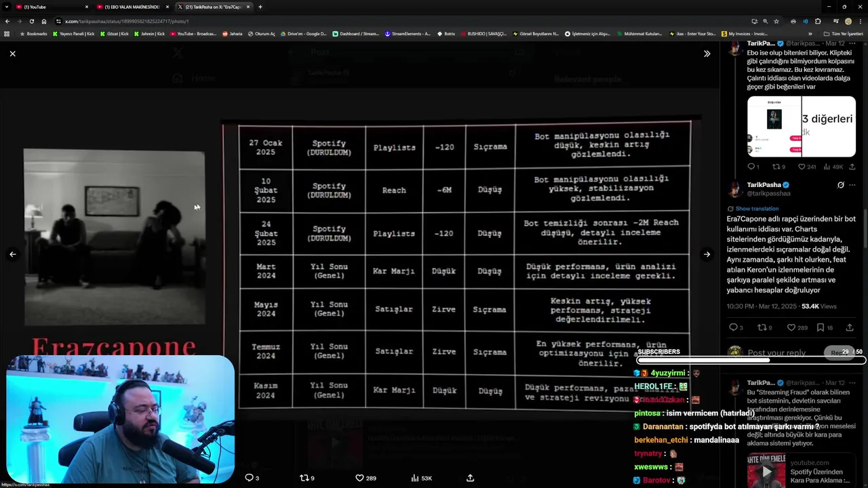
Task: Click browser back button
Action: pos(7,21)
